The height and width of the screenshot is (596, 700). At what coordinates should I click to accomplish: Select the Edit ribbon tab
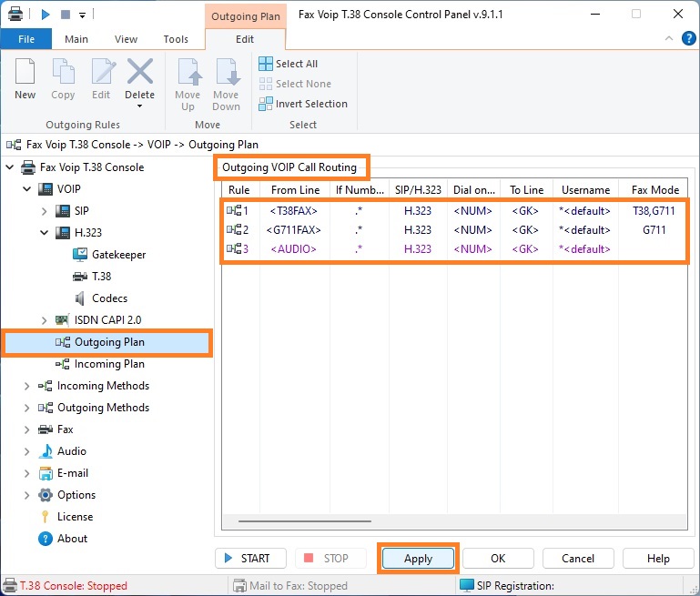point(245,39)
